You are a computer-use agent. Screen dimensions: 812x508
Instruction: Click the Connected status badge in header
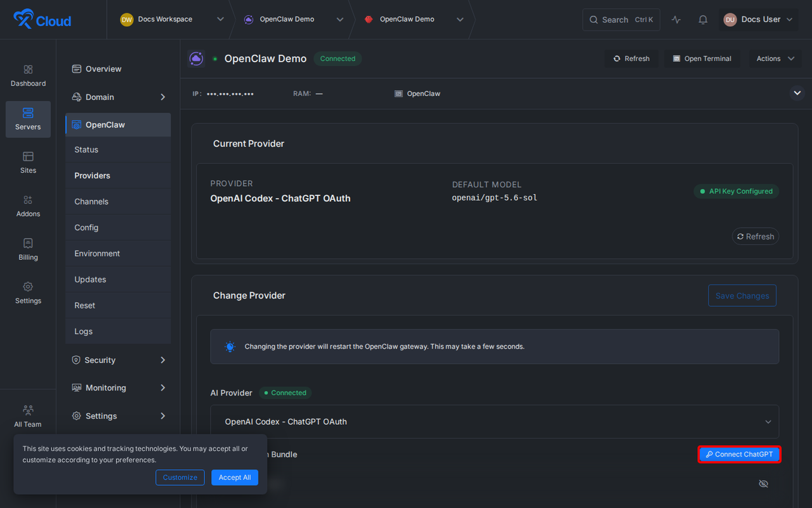coord(337,58)
